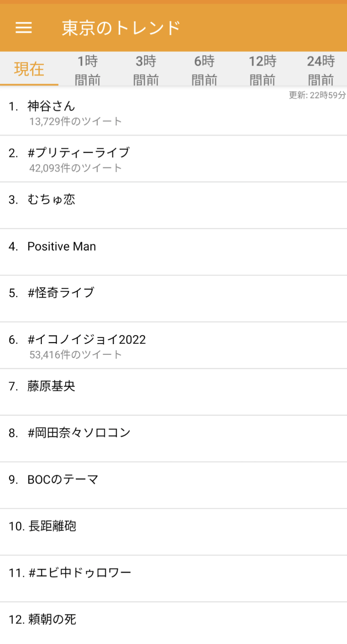Open the 頼朝の死 trend
This screenshot has height=644, width=347.
click(x=52, y=619)
